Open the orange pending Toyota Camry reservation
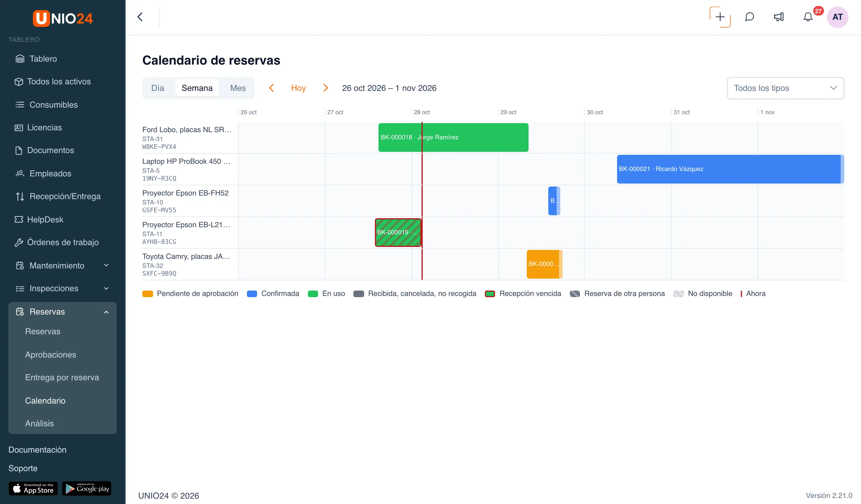 [x=544, y=264]
